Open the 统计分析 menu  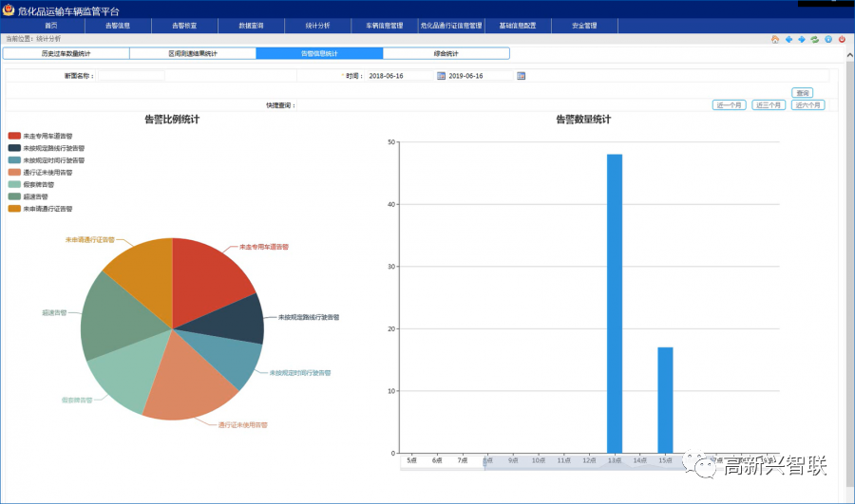304,26
